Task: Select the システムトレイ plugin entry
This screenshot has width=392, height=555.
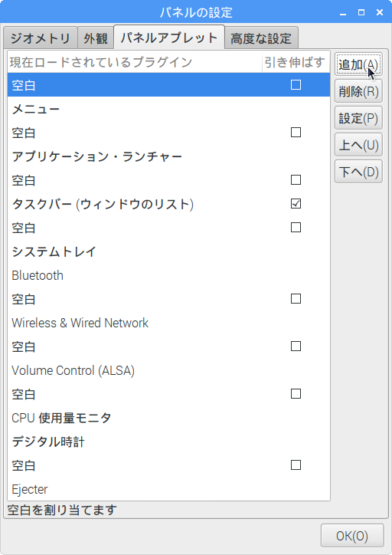Action: coord(168,251)
